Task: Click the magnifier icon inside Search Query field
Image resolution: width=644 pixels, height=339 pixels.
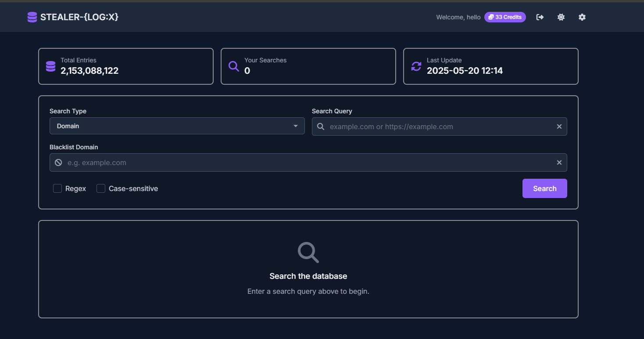Action: pyautogui.click(x=321, y=126)
